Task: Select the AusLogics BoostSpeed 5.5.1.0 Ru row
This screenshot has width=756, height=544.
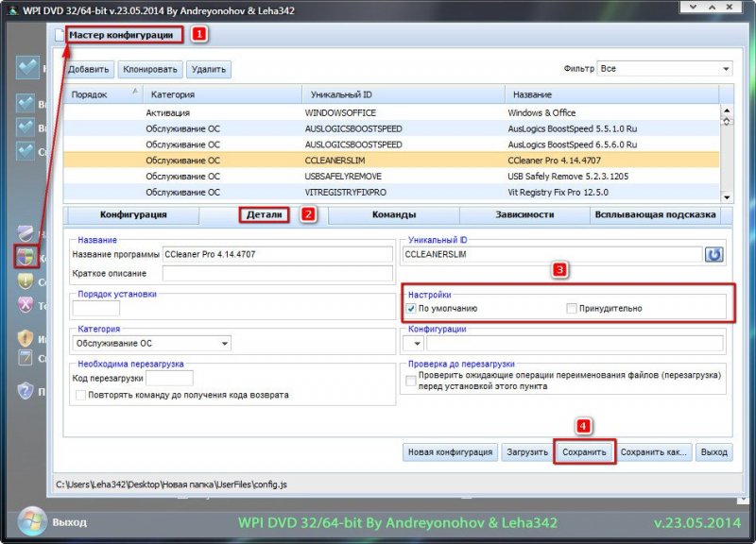Action: pyautogui.click(x=391, y=128)
